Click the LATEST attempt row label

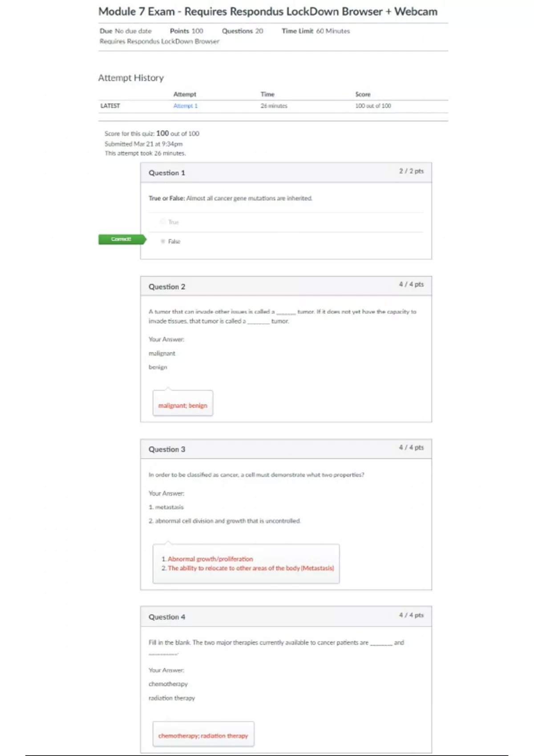(x=110, y=106)
